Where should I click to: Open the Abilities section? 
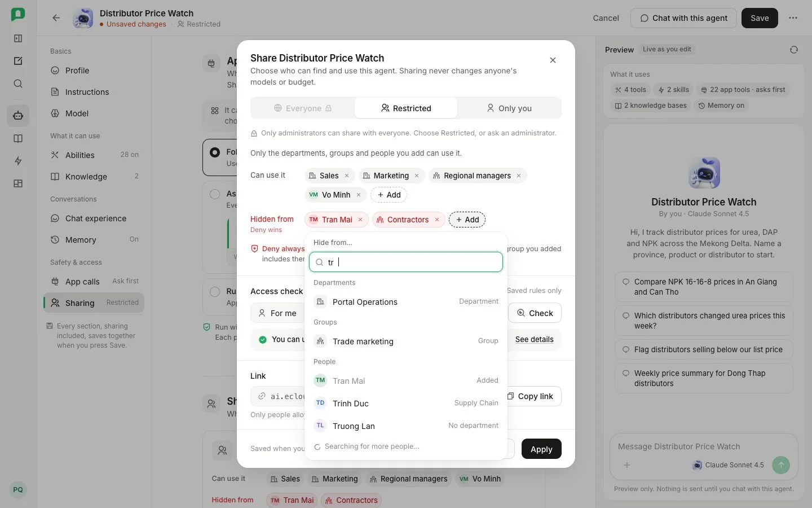tap(94, 155)
